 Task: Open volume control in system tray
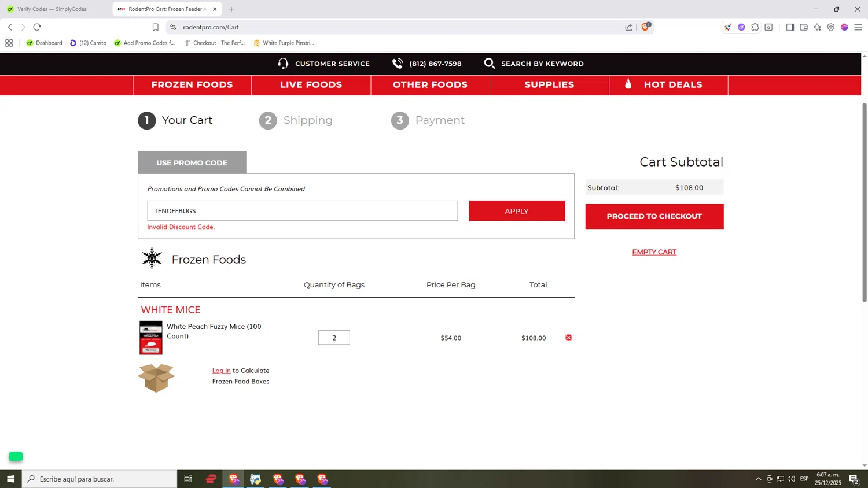(x=791, y=479)
